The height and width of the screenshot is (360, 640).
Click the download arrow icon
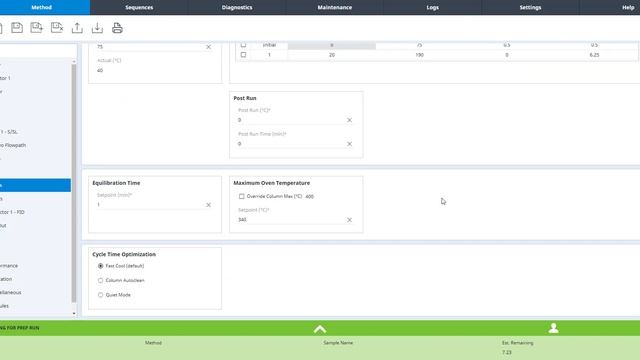pos(97,28)
